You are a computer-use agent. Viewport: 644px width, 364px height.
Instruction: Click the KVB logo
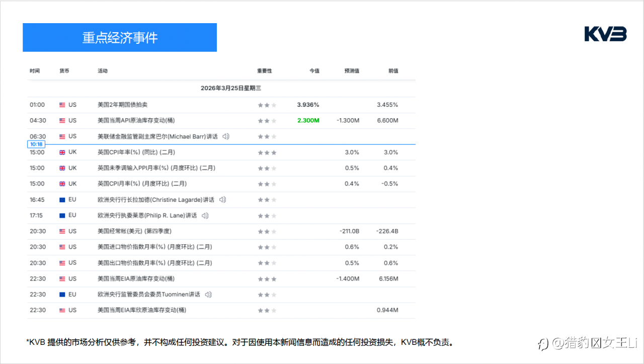click(x=605, y=34)
